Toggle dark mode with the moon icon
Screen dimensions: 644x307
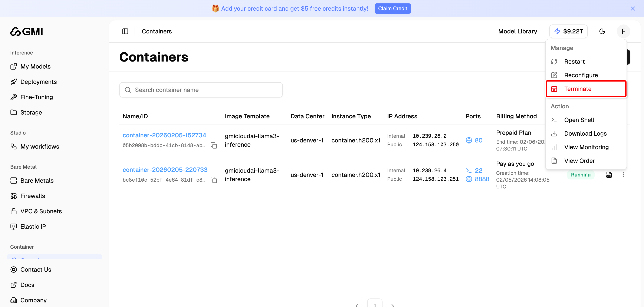pos(602,31)
